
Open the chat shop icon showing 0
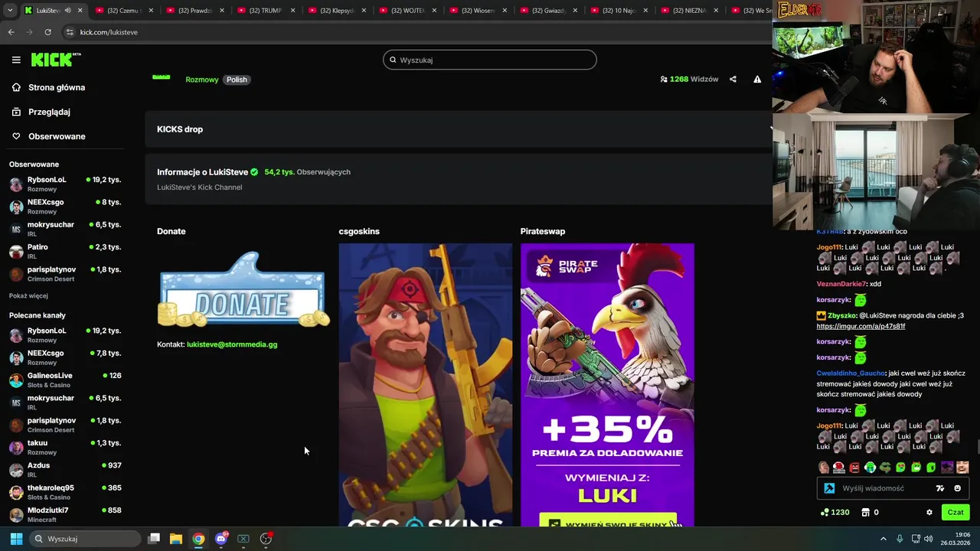(x=870, y=513)
